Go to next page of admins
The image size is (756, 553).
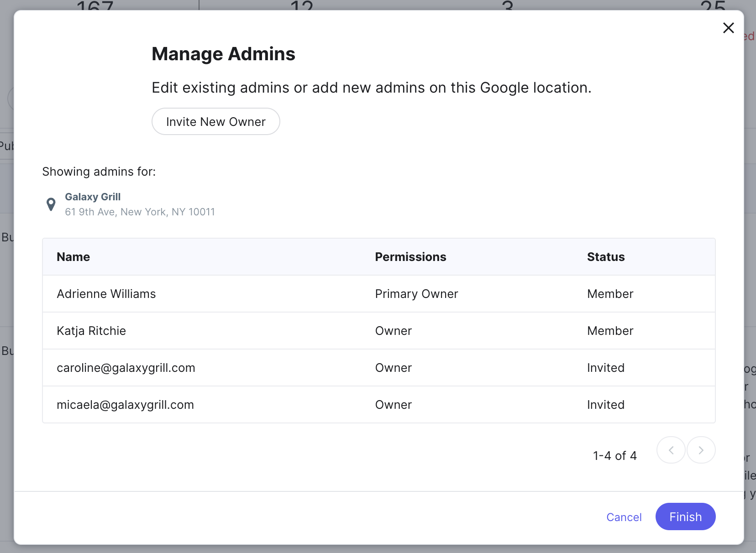(701, 450)
